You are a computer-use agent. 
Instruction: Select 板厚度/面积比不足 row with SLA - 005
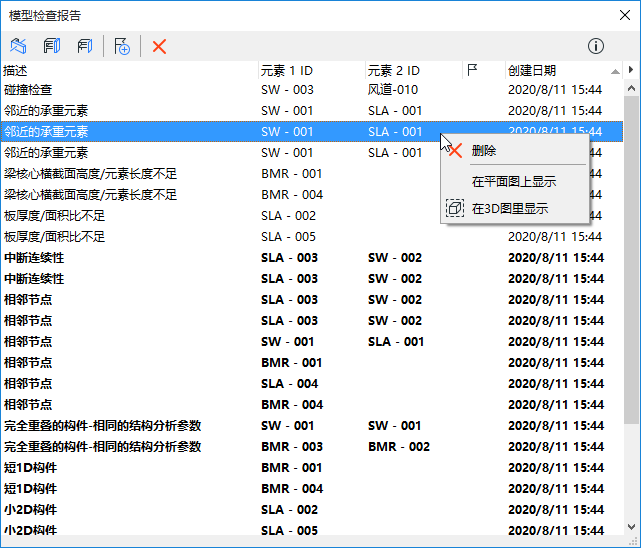312,237
